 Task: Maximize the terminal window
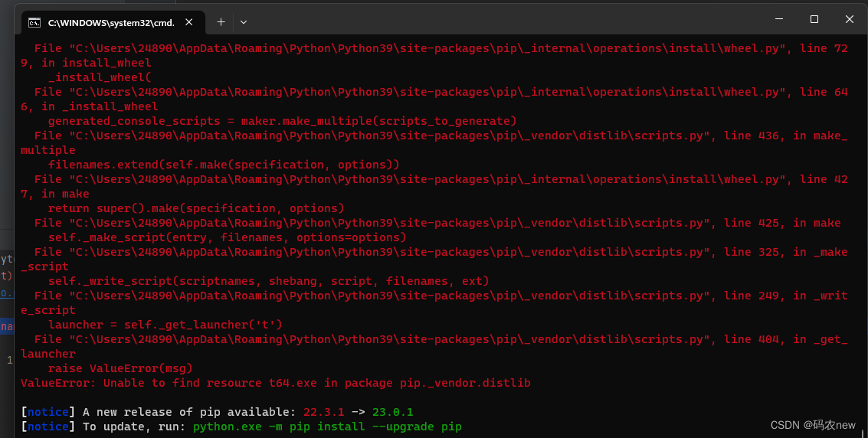coord(814,19)
